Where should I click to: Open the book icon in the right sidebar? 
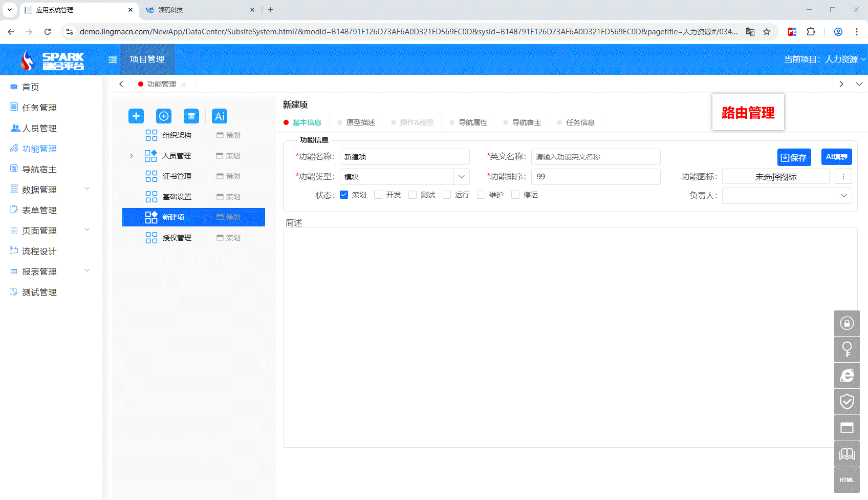(847, 453)
